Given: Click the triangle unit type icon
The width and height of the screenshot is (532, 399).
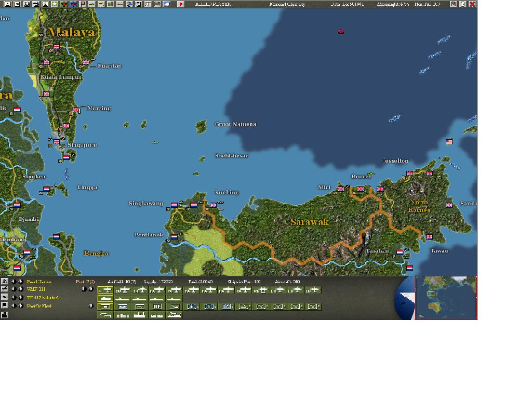Looking at the screenshot, I should tap(244, 307).
